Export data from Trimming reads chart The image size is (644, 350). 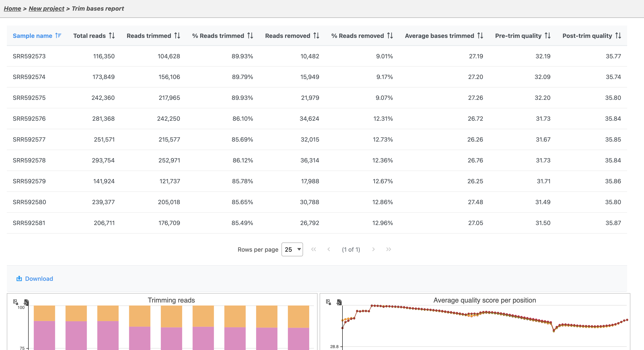tap(26, 302)
